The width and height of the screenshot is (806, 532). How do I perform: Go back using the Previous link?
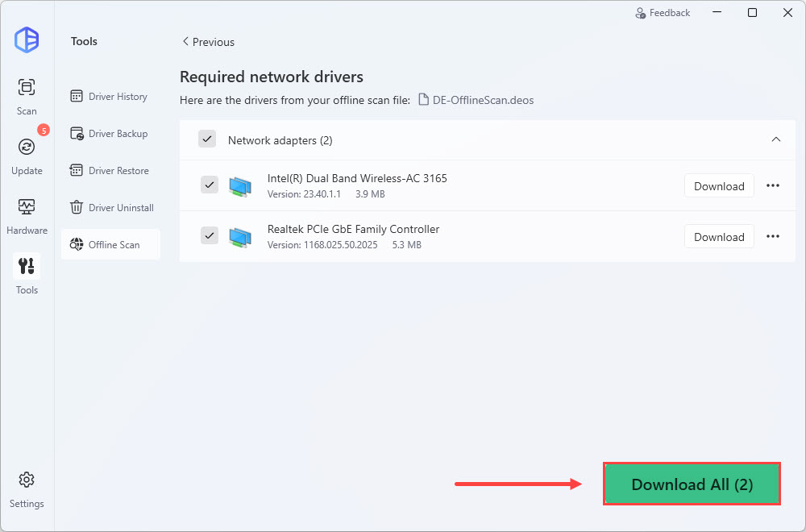point(208,42)
